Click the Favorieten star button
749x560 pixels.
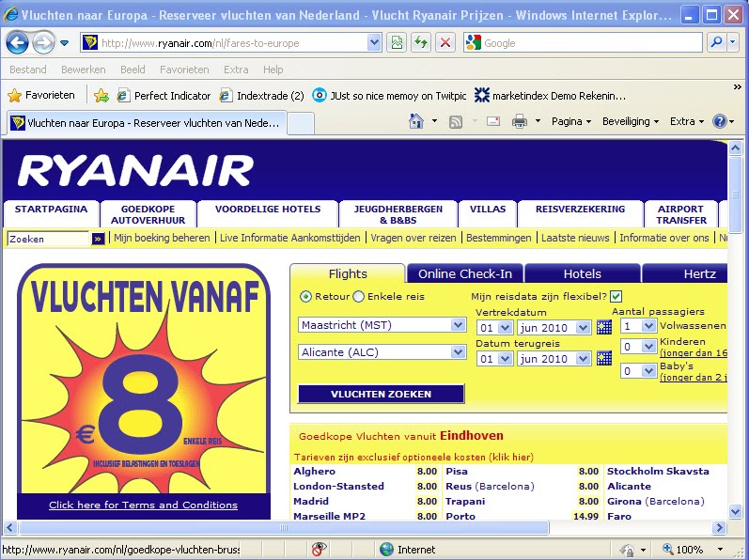click(x=41, y=96)
